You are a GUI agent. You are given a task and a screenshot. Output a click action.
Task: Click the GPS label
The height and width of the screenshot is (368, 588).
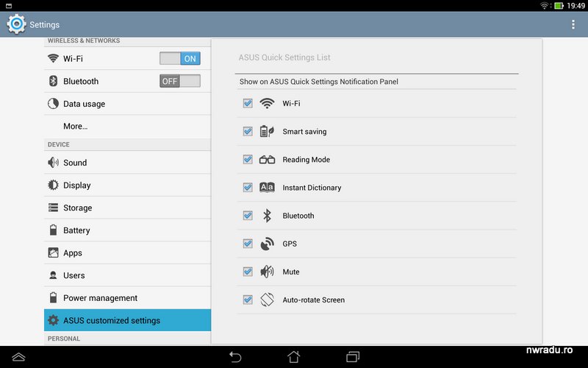[x=290, y=244]
